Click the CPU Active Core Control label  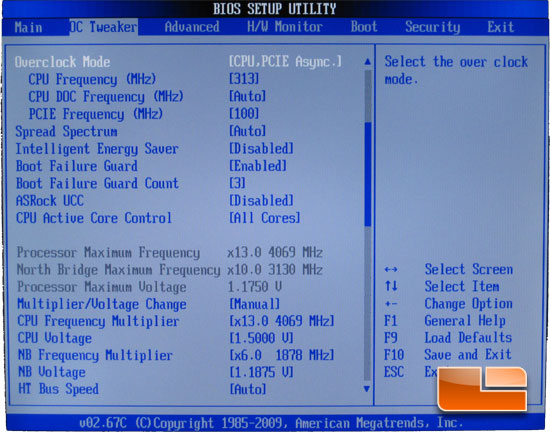[94, 218]
